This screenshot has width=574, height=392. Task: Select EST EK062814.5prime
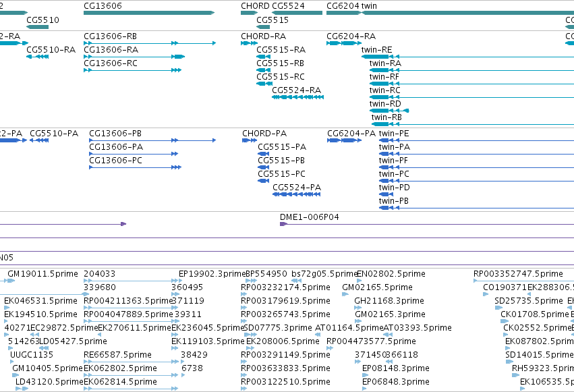121,382
